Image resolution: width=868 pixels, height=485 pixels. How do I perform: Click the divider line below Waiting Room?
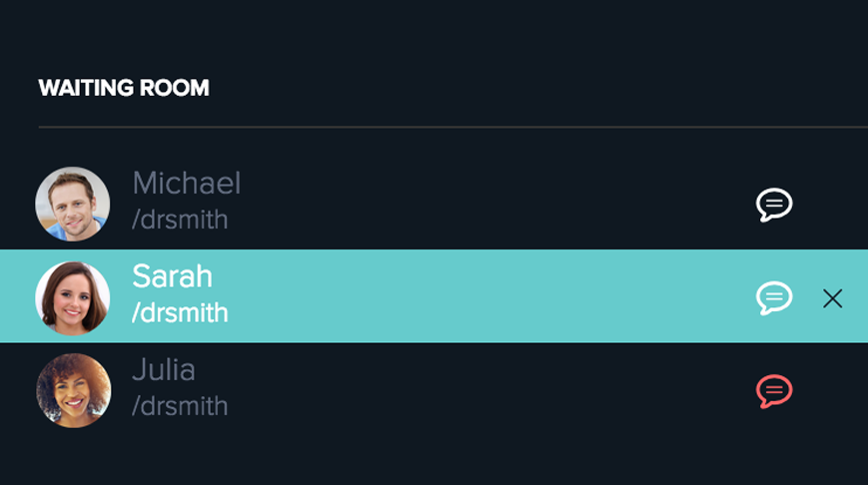click(x=449, y=128)
